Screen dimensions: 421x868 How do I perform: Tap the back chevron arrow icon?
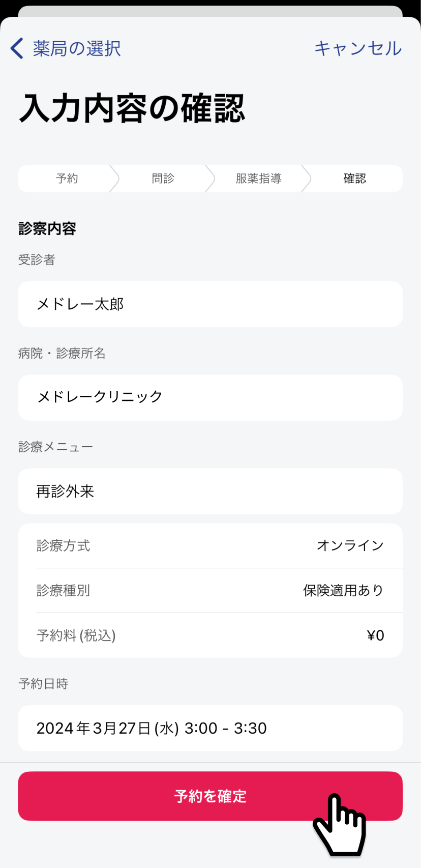click(17, 48)
